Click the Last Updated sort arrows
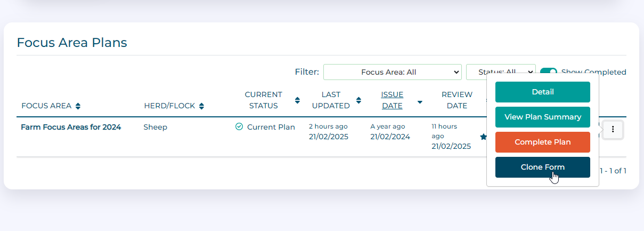Image resolution: width=644 pixels, height=231 pixels. pos(358,100)
